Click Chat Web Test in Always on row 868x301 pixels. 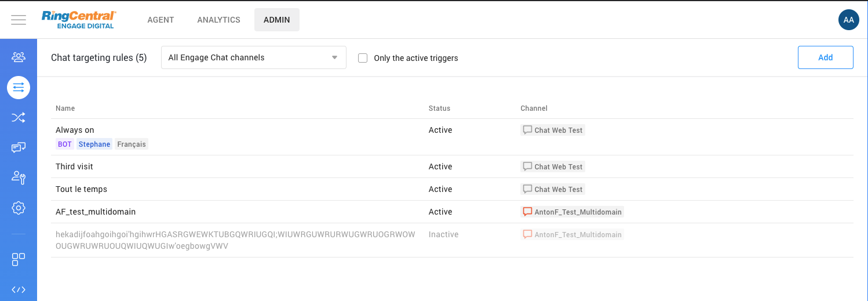559,130
